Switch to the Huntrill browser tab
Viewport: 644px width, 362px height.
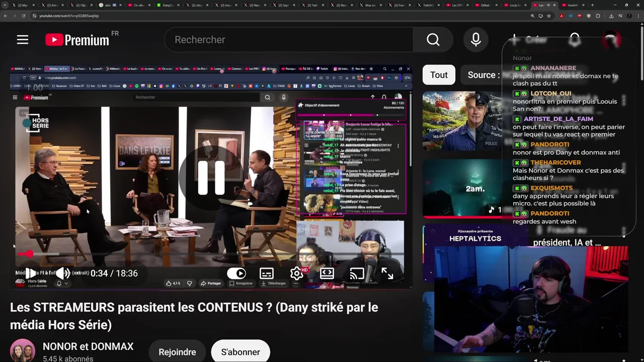click(574, 5)
